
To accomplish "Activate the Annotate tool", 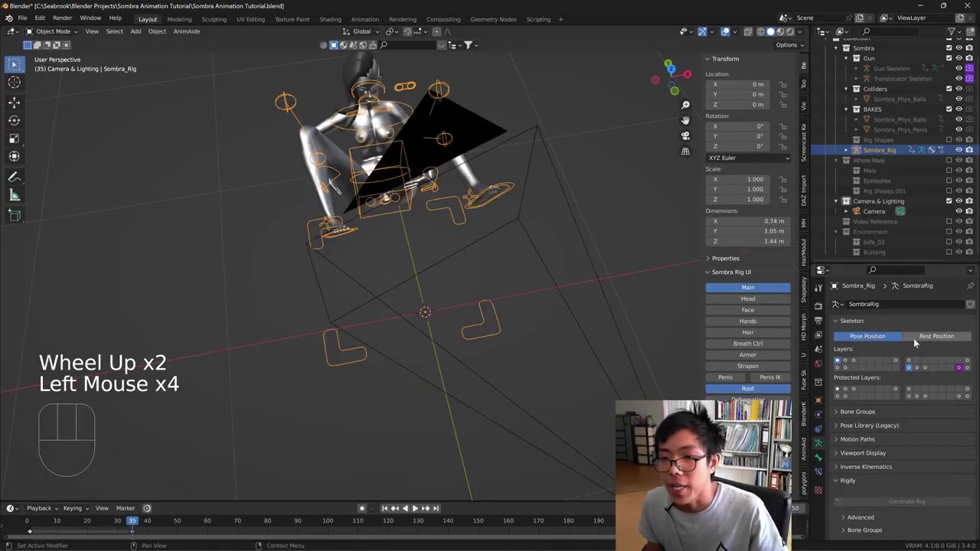I will 14,178.
